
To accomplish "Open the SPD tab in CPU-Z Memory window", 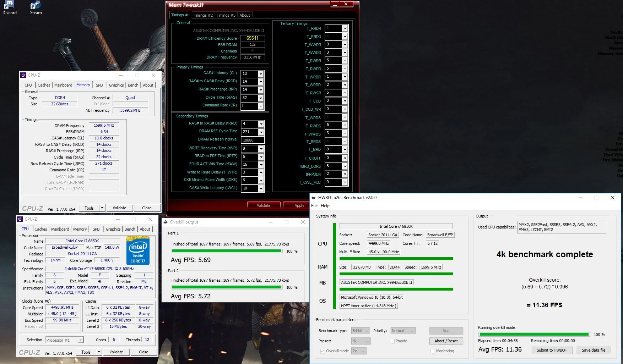I will pyautogui.click(x=99, y=85).
